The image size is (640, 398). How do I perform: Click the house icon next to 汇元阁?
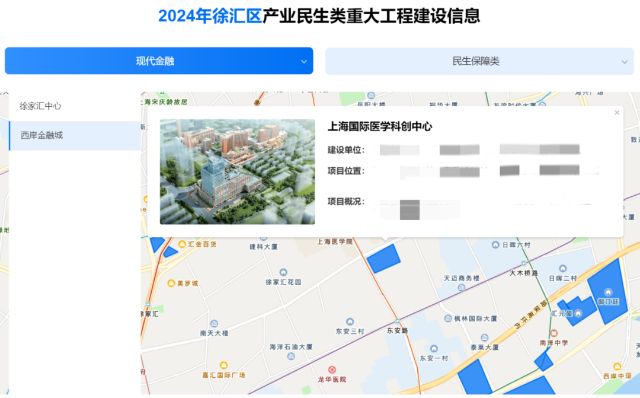[578, 314]
